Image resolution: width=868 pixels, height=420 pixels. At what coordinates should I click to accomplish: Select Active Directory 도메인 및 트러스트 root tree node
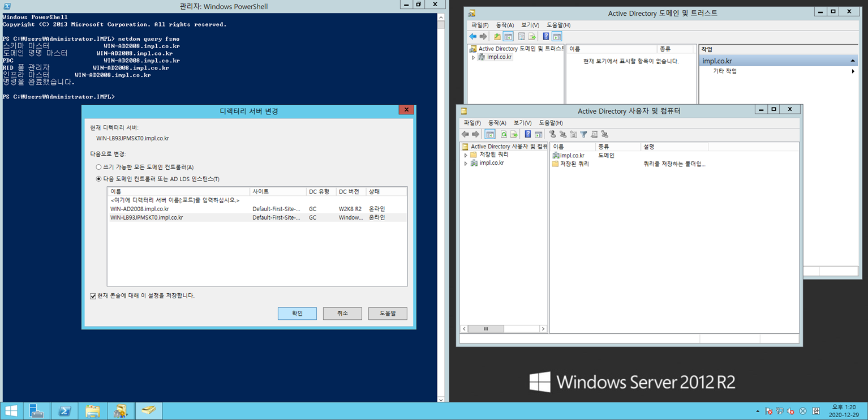517,49
